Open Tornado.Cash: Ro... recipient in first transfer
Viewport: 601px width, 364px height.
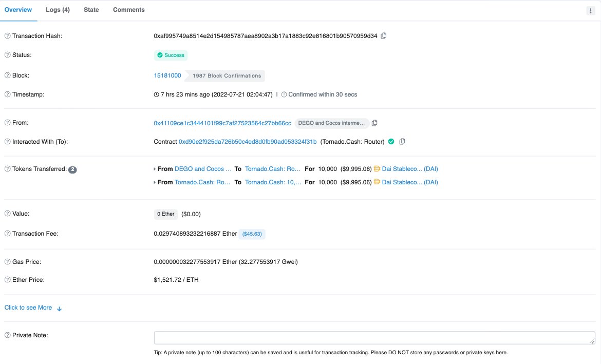point(273,168)
